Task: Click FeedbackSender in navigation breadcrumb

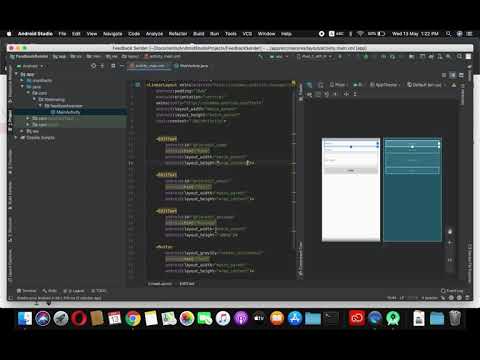Action: [29, 57]
